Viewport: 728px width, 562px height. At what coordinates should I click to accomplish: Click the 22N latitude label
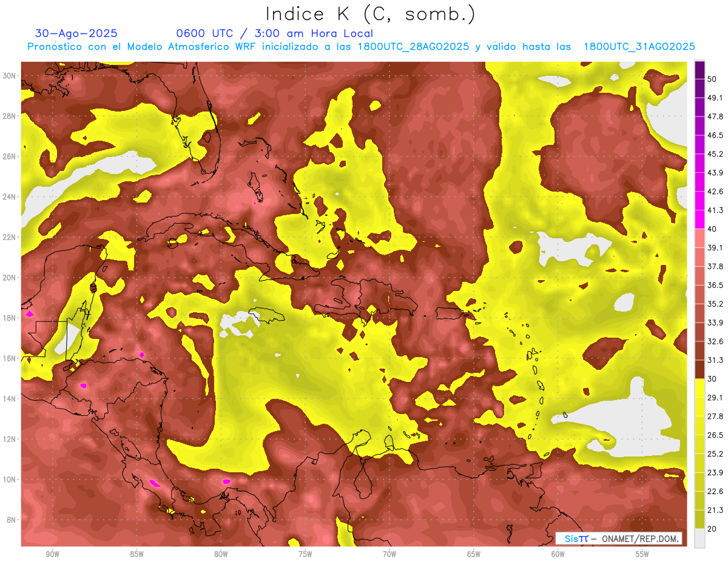pyautogui.click(x=9, y=237)
